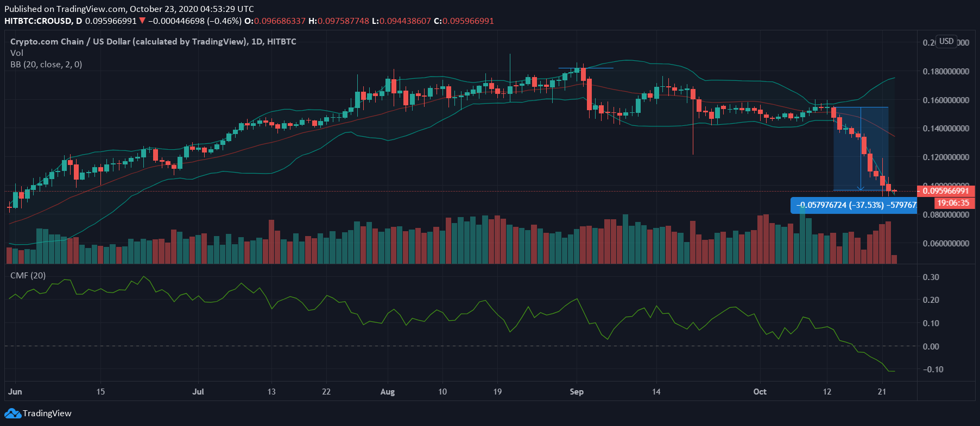Screen dimensions: 980x426
Task: Select the BB (20, close, 2, 0) indicator label
Action: click(46, 64)
